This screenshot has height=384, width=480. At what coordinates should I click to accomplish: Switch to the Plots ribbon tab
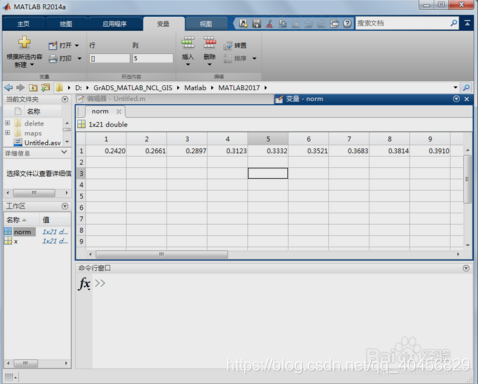click(x=66, y=24)
